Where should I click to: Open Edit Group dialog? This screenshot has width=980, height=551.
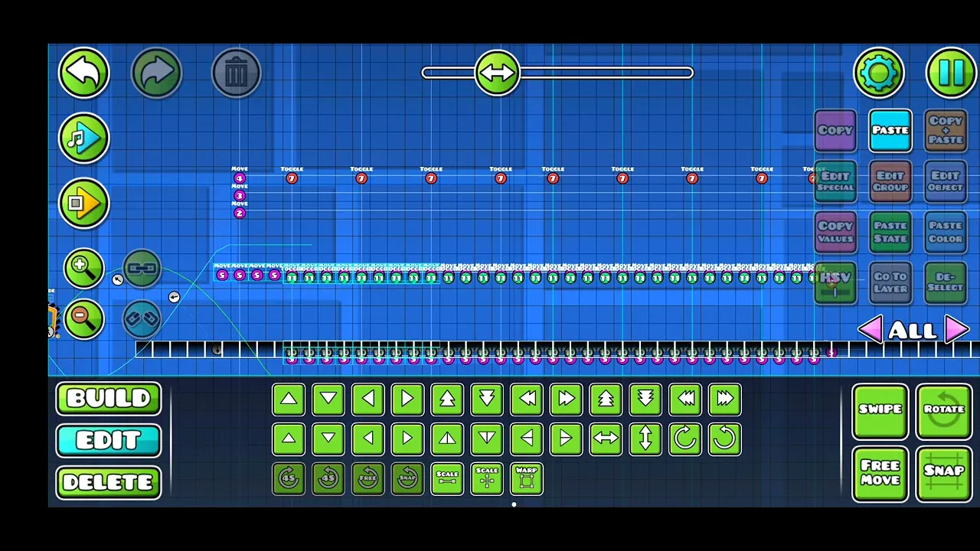tap(890, 181)
